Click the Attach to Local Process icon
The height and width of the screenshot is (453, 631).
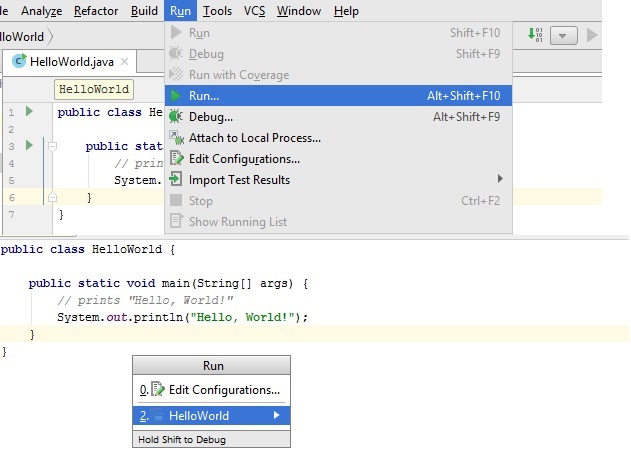click(x=176, y=138)
